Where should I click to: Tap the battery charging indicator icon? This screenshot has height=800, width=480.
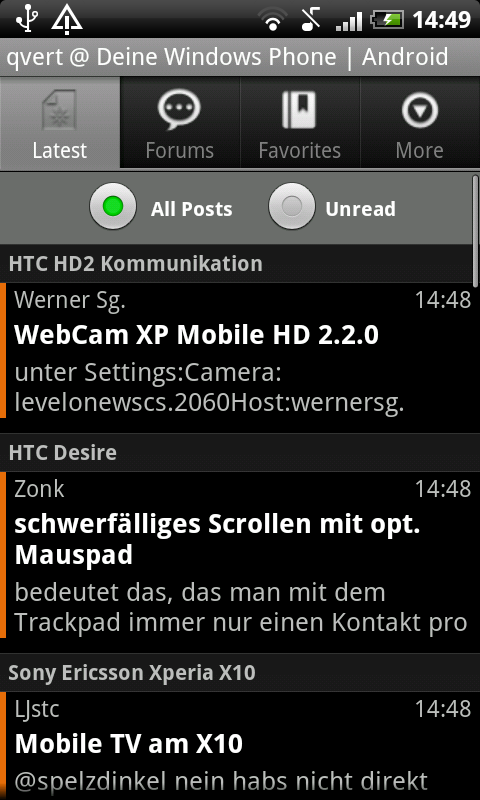387,20
